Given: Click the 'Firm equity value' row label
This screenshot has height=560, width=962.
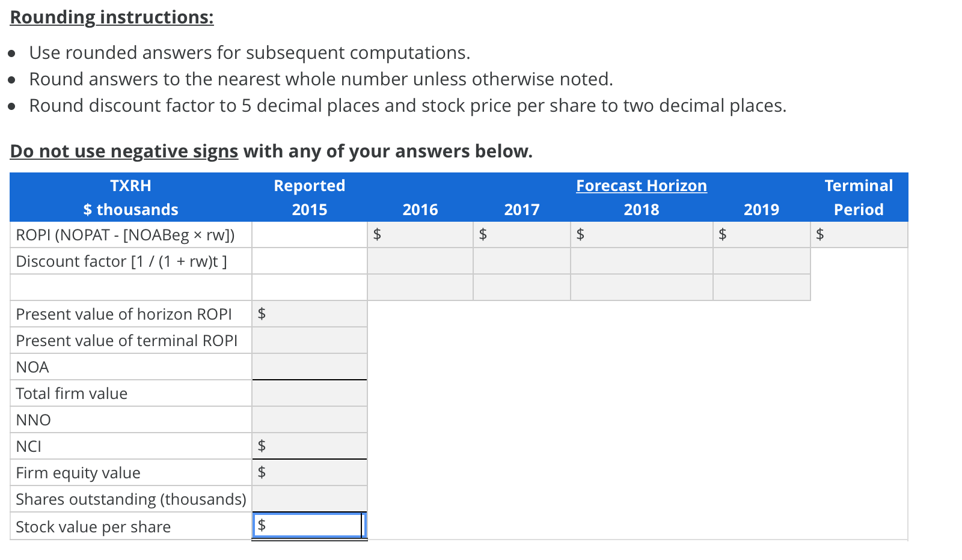Looking at the screenshot, I should [78, 473].
